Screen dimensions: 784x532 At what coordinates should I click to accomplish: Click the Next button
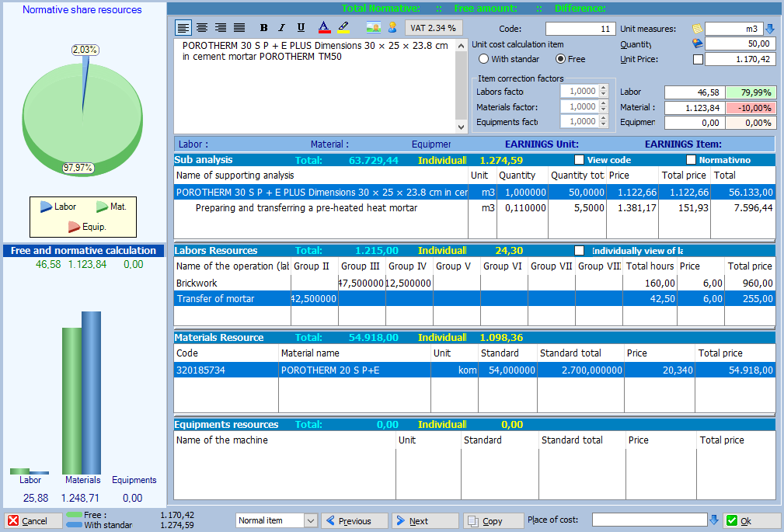(425, 520)
